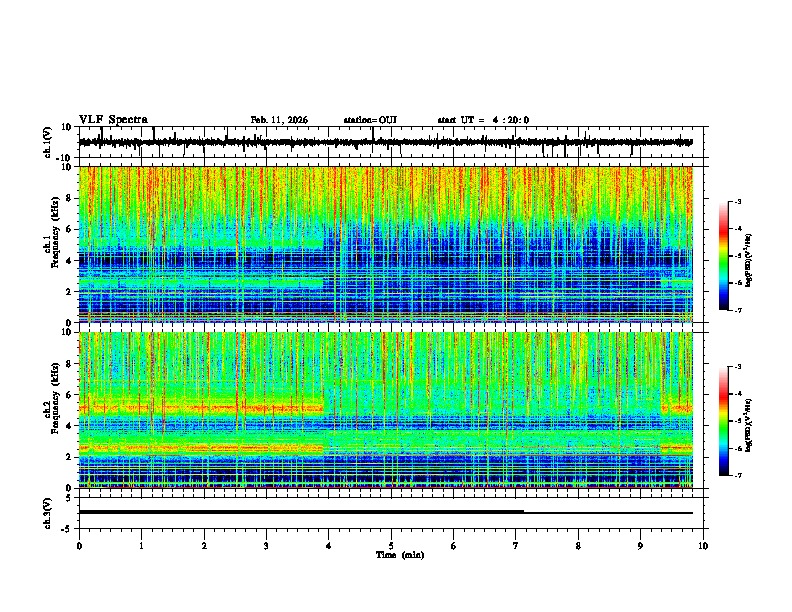
Task: Select the "8" kHz tick on ch.2 frequency axis
Action: [x=69, y=364]
